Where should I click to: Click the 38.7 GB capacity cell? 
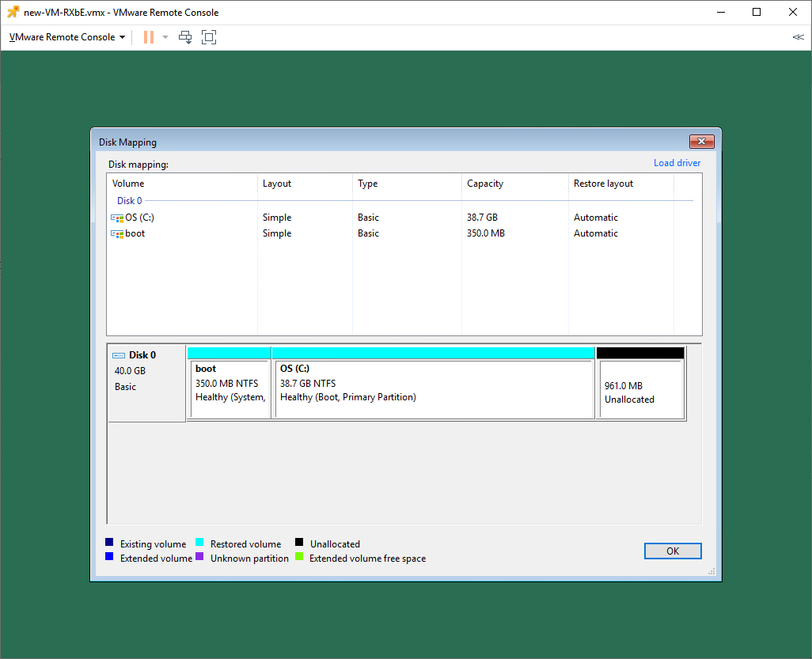coord(482,218)
